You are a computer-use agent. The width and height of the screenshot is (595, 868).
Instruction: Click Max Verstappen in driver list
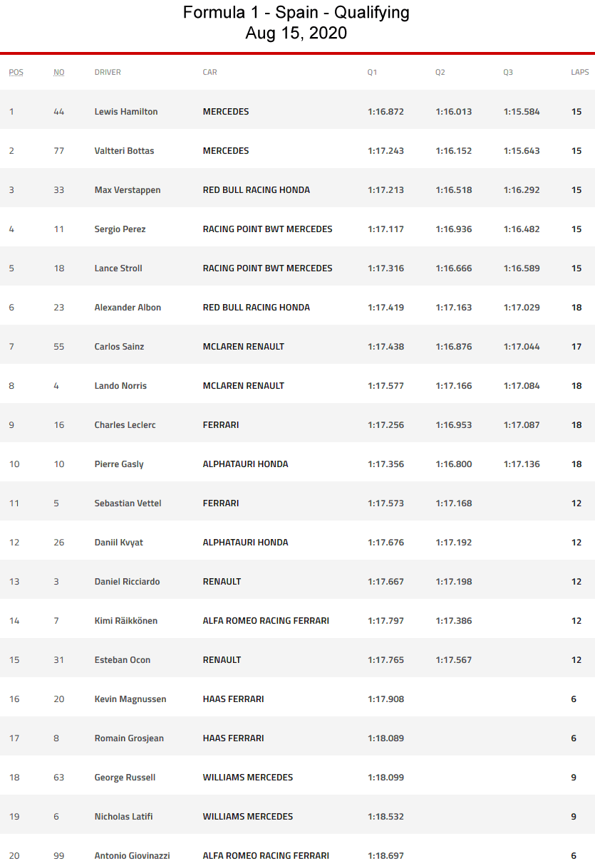pyautogui.click(x=128, y=190)
